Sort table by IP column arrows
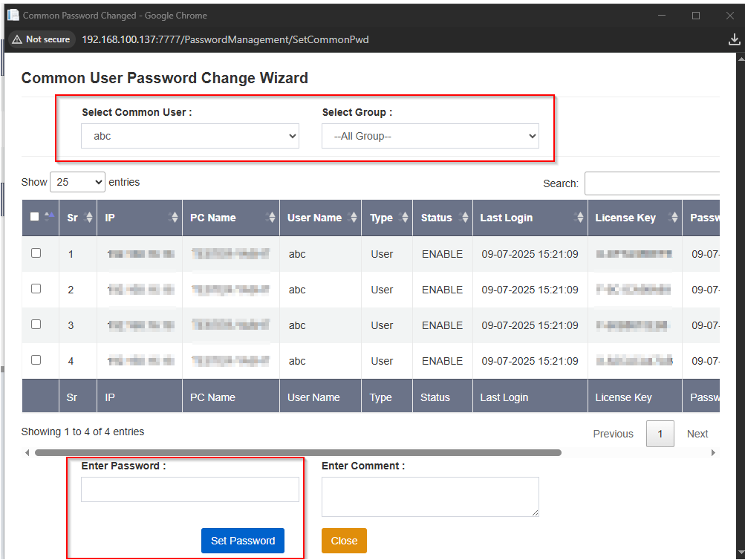 pos(175,218)
